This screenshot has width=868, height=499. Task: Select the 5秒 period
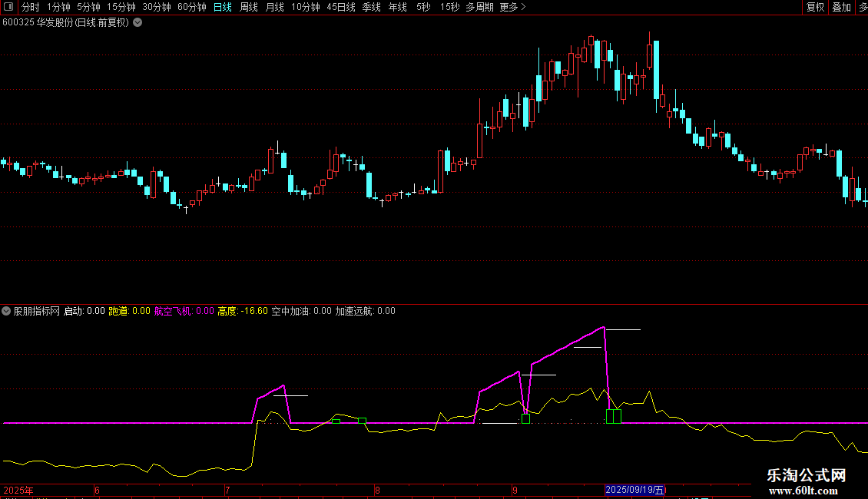pos(423,7)
